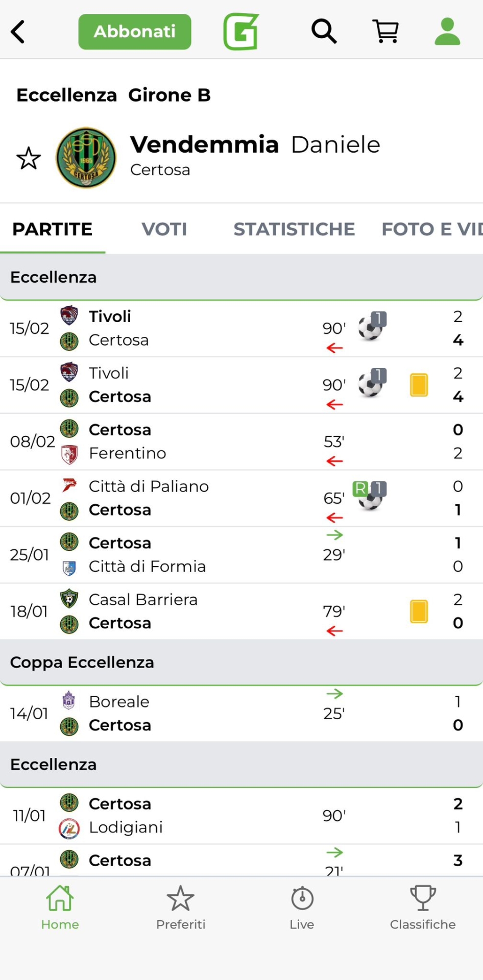Go to Home in bottom bar

tap(60, 908)
